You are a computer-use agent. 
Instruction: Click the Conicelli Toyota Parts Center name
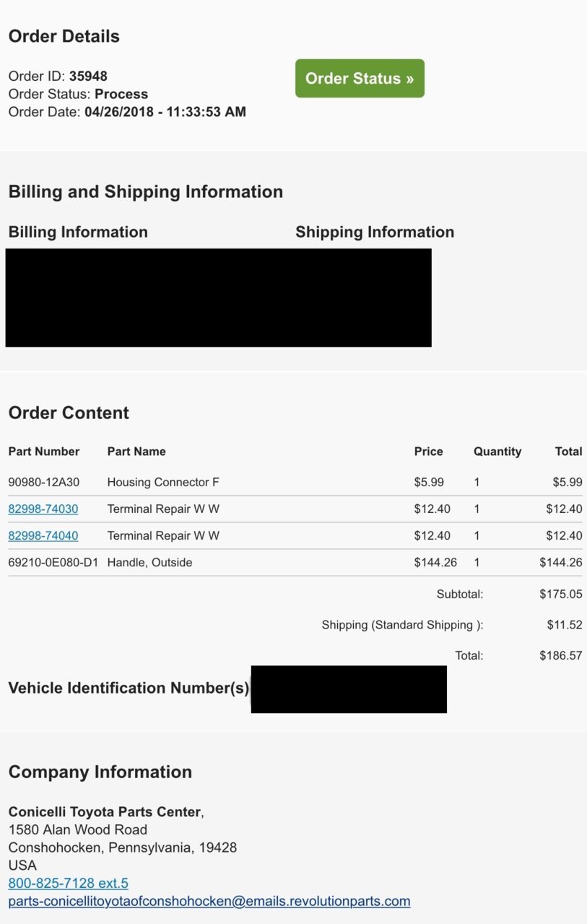tap(105, 812)
